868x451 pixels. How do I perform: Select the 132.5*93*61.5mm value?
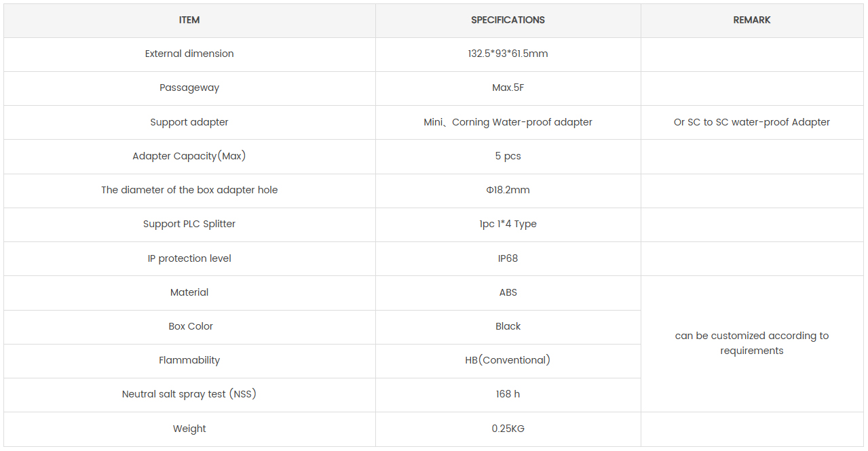pos(508,54)
